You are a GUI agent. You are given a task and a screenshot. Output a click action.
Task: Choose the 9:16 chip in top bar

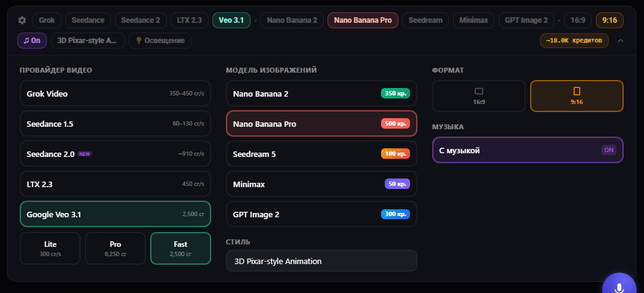click(x=610, y=20)
